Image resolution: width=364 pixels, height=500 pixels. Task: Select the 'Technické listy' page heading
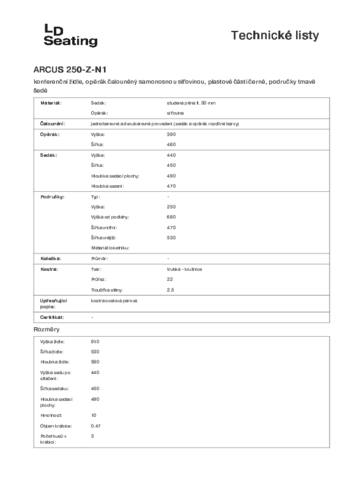click(275, 35)
